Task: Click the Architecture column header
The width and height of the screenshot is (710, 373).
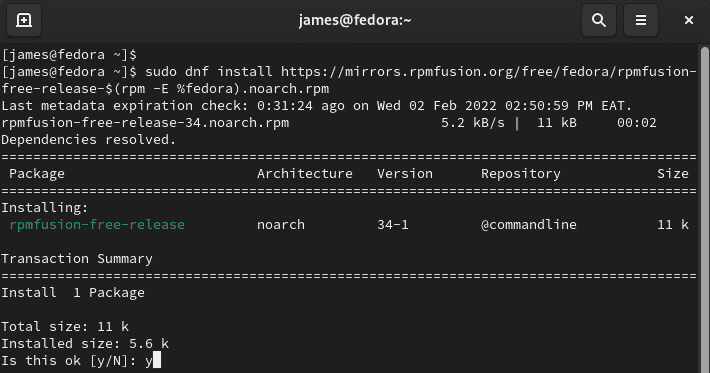Action: pos(305,174)
